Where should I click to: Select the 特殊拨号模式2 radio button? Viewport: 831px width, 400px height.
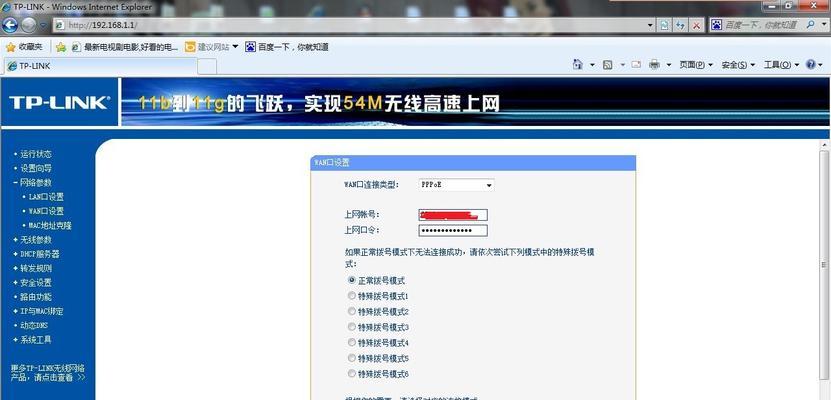[351, 312]
